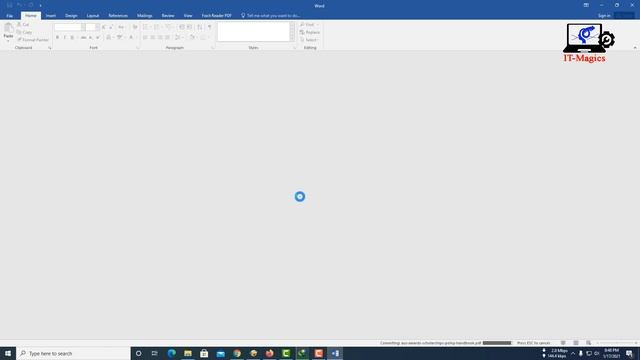Open Firefox from the taskbar

[x=269, y=353]
